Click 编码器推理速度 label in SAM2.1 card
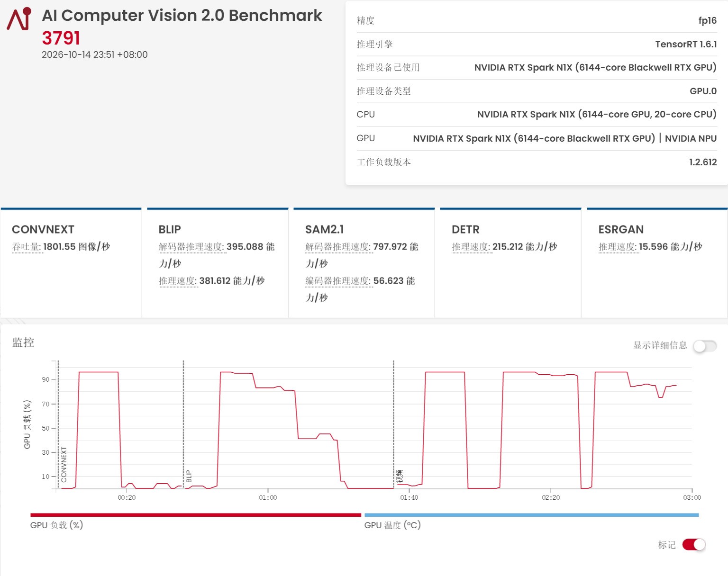 pos(338,281)
